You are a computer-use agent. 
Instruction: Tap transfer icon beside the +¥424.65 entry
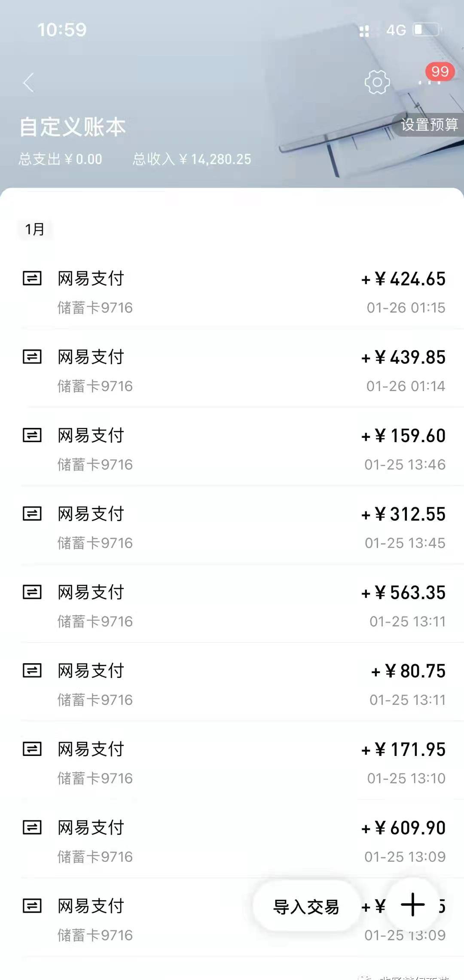click(32, 279)
